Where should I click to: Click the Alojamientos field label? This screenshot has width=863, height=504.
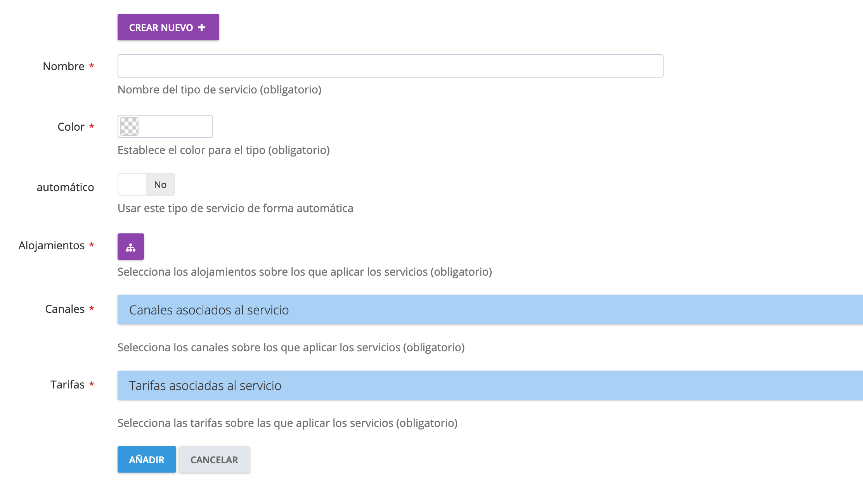(52, 245)
